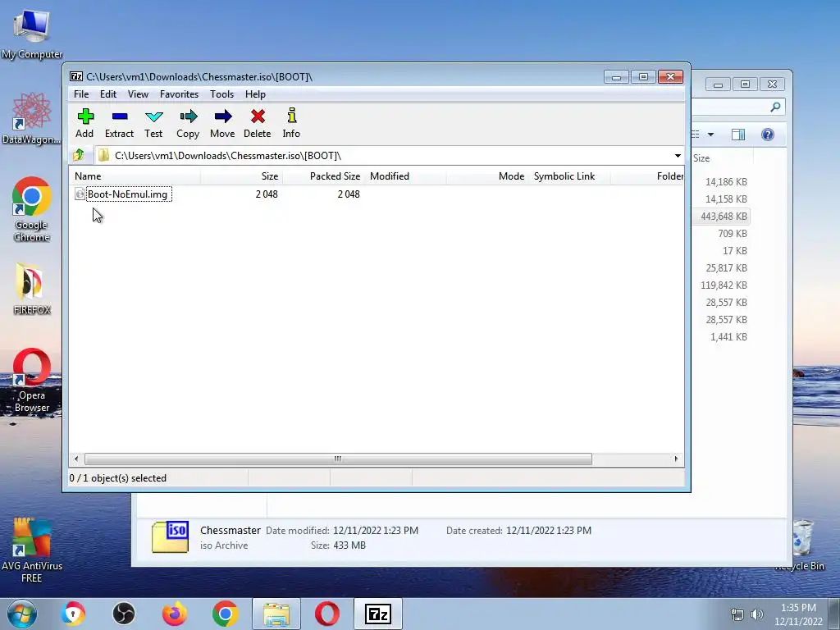Select the 119,842 KB row in Explorer
The height and width of the screenshot is (630, 840).
(724, 285)
